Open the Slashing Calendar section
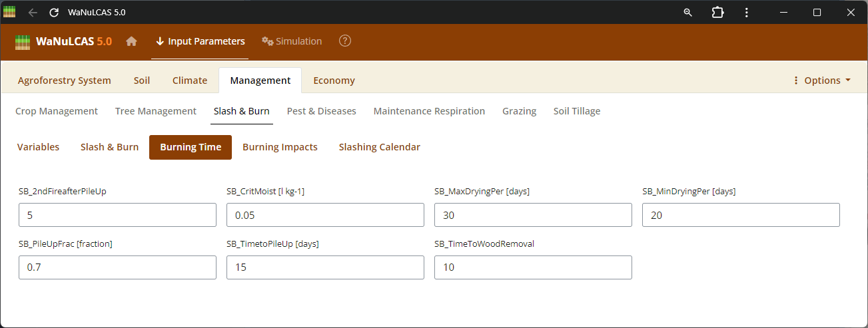The width and height of the screenshot is (868, 328). [379, 147]
